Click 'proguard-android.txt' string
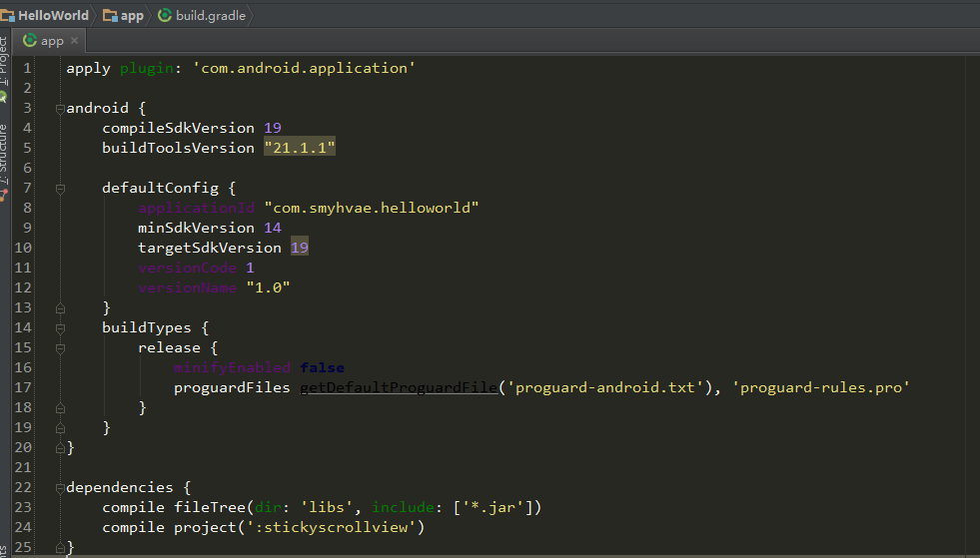 point(604,388)
